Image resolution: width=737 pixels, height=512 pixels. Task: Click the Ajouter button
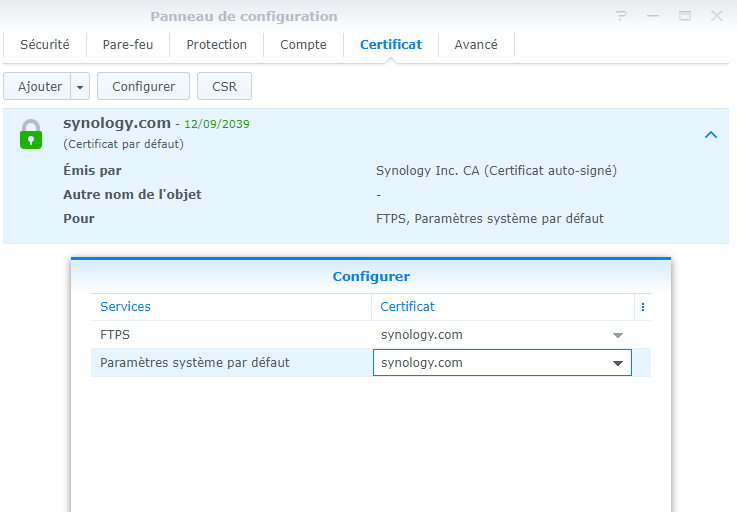pos(37,87)
